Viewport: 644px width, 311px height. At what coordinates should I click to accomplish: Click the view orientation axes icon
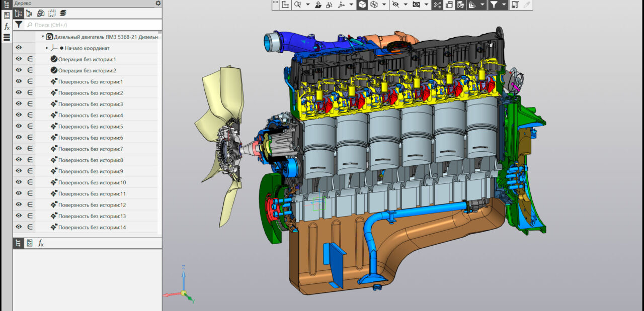342,5
